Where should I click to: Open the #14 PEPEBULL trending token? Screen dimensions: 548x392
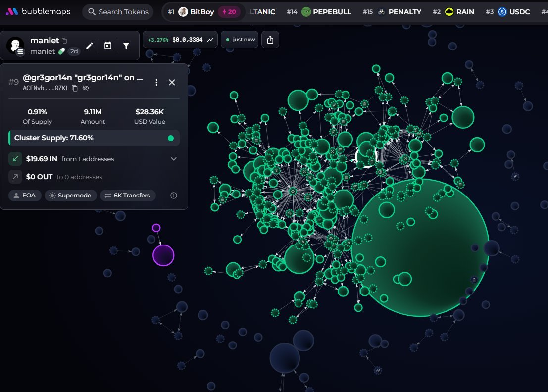point(319,12)
